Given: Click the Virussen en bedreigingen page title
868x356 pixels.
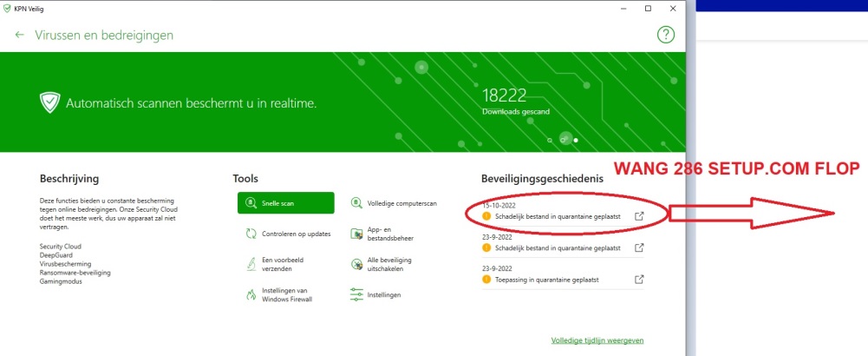Looking at the screenshot, I should click(104, 35).
